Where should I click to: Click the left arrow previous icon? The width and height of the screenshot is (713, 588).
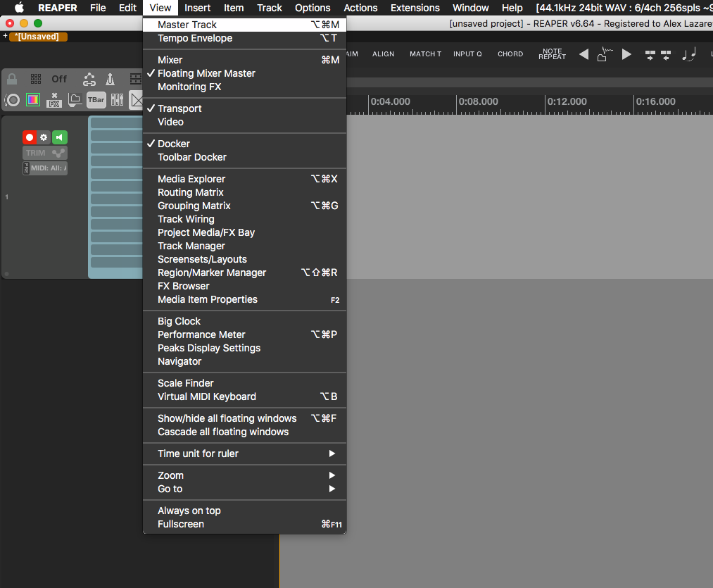click(x=584, y=55)
